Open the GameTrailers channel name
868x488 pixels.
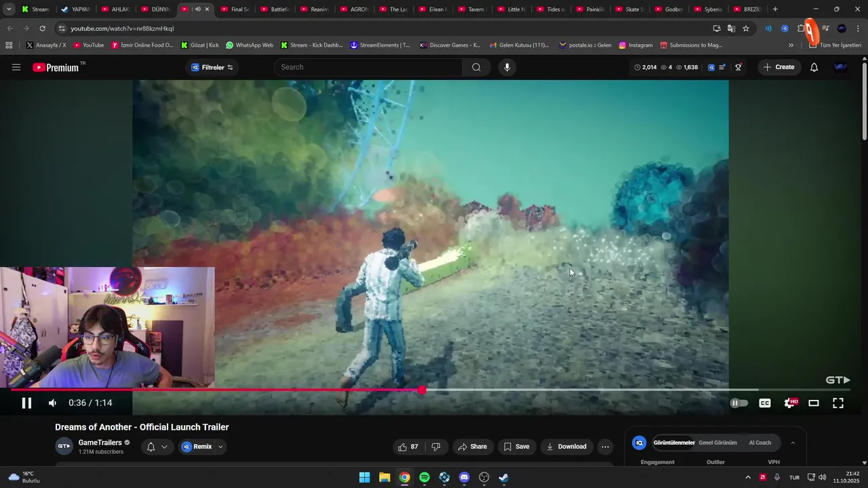pyautogui.click(x=100, y=443)
